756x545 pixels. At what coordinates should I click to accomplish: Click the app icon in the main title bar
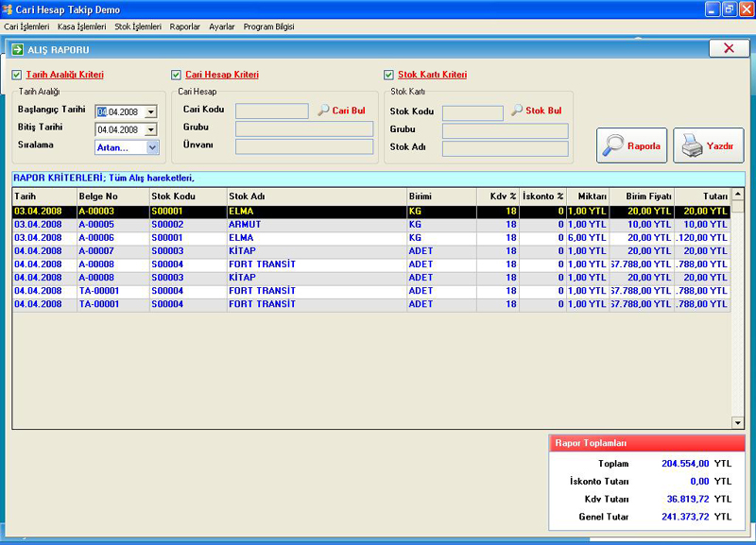pyautogui.click(x=8, y=9)
